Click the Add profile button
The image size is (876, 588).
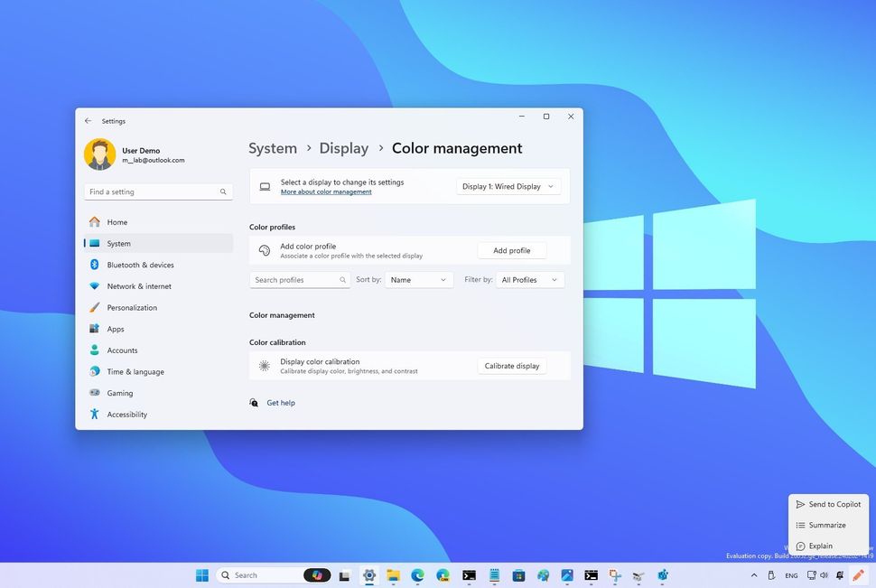click(512, 250)
